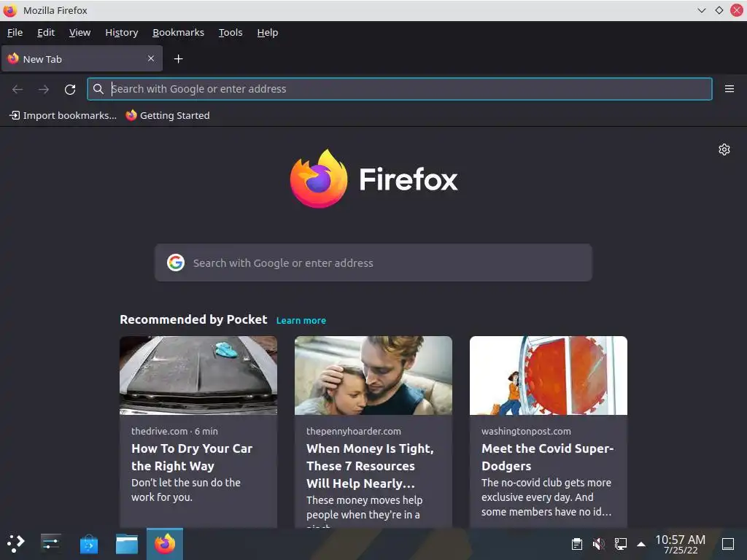Open System Settings from taskbar
The height and width of the screenshot is (560, 747).
pyautogui.click(x=50, y=543)
